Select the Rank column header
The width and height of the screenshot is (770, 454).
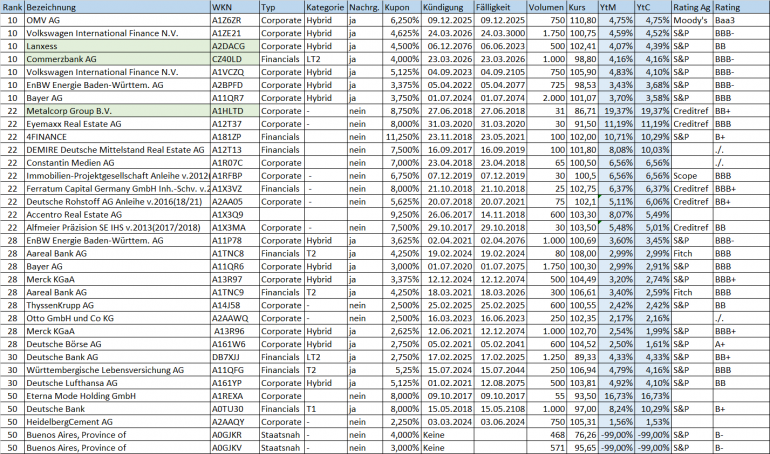pyautogui.click(x=12, y=7)
